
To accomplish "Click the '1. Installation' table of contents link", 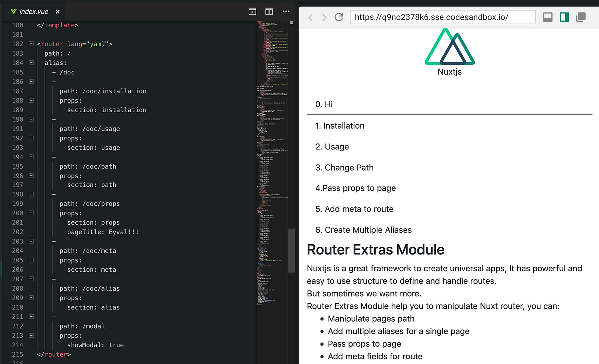I will coord(340,125).
